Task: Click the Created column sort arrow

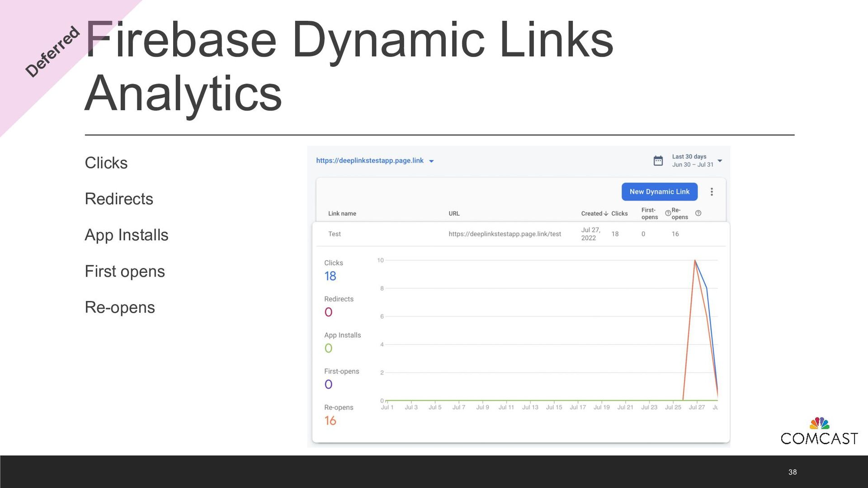Action: 606,213
